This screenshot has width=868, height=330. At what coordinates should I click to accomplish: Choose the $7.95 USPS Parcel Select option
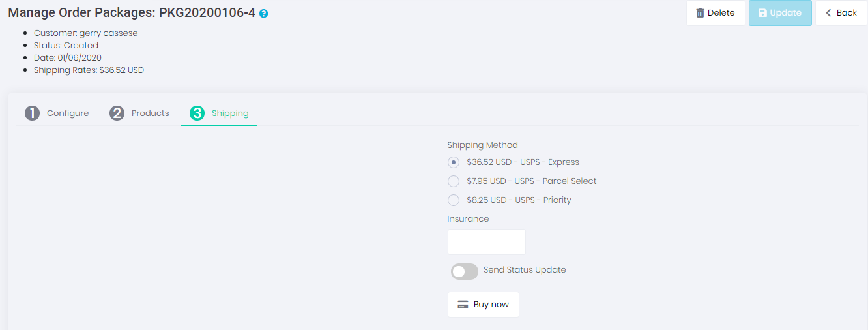tap(454, 181)
